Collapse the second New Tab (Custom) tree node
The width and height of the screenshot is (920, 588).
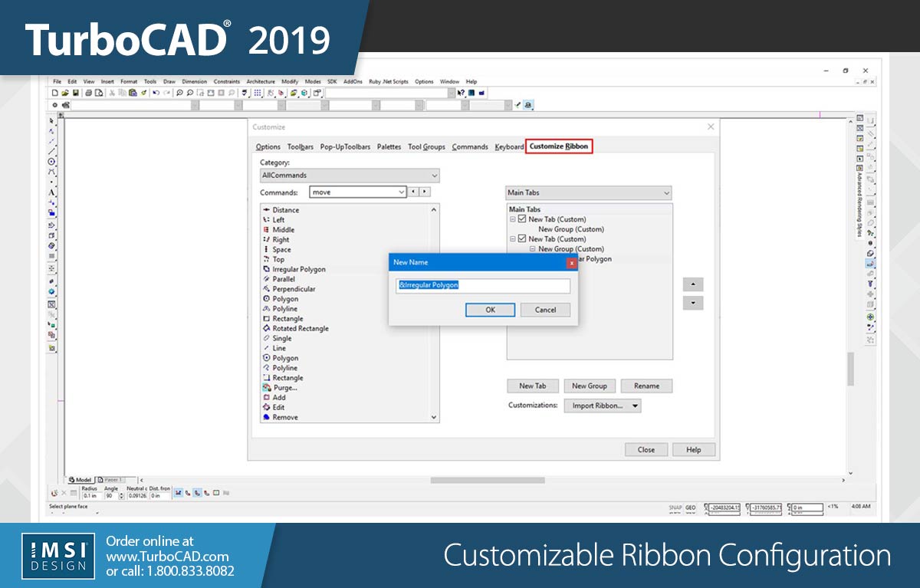tap(513, 239)
